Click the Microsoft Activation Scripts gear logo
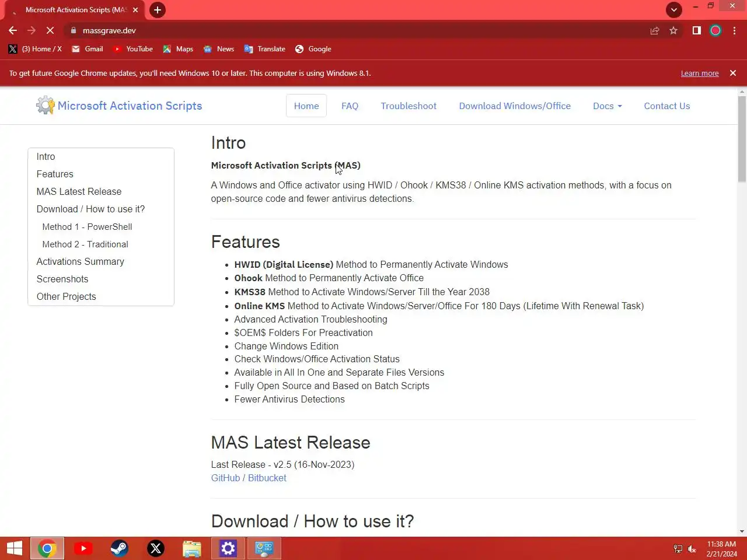The image size is (747, 560). [45, 106]
